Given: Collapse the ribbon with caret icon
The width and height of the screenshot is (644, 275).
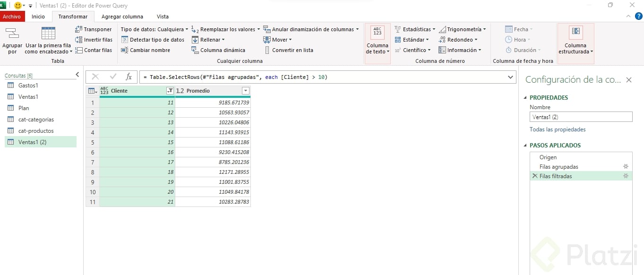Looking at the screenshot, I should 628,16.
